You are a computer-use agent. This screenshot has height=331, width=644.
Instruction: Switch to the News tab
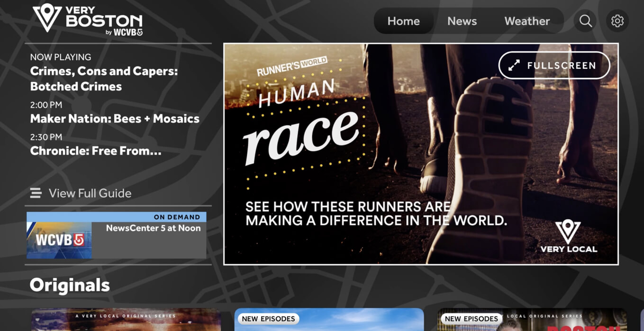point(462,21)
